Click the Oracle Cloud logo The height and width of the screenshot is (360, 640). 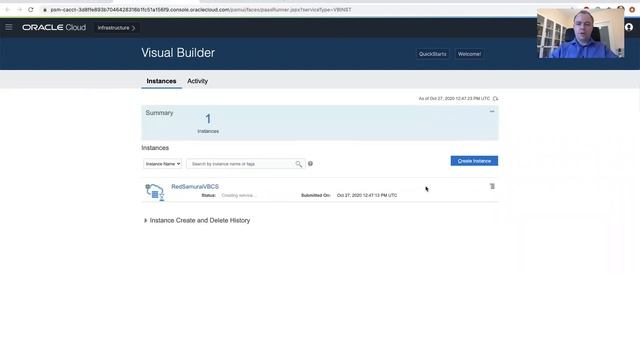(54, 27)
